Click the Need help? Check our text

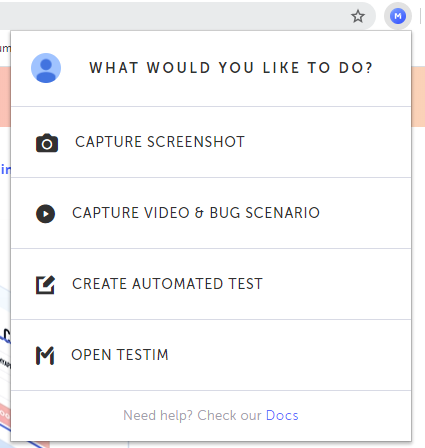point(192,416)
